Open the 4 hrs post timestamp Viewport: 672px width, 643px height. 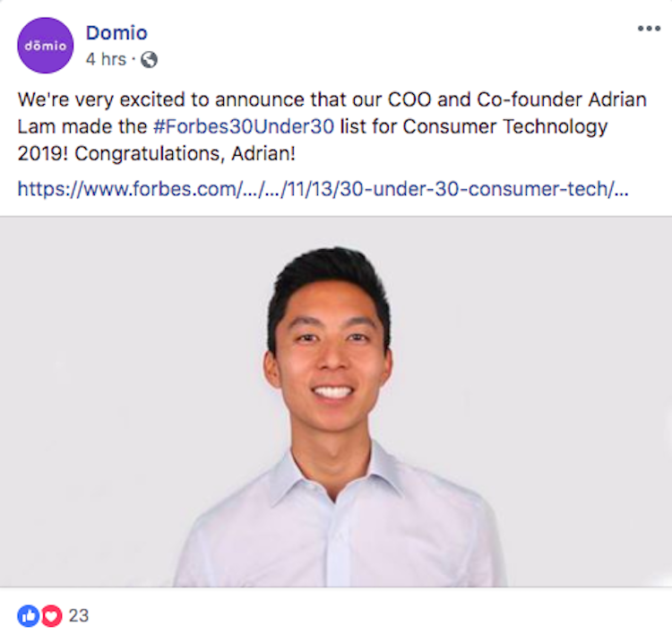click(106, 59)
